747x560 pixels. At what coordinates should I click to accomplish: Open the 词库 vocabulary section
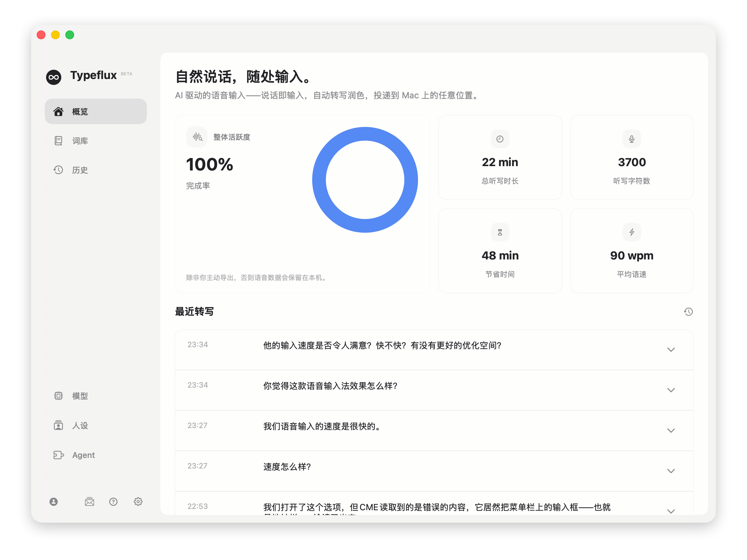coord(80,141)
